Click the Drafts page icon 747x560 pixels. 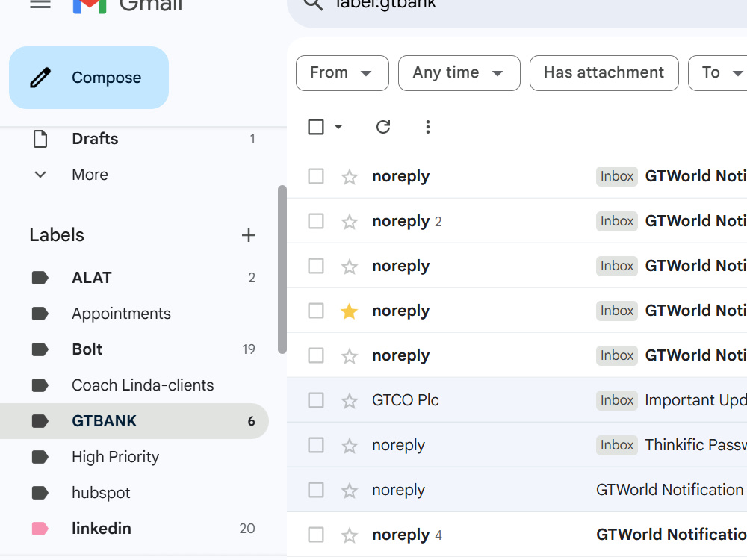[x=40, y=139]
